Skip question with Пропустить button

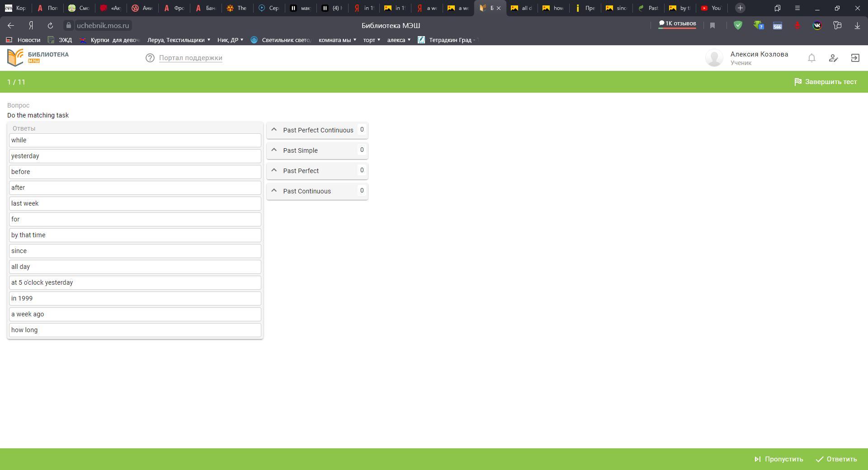(x=778, y=459)
